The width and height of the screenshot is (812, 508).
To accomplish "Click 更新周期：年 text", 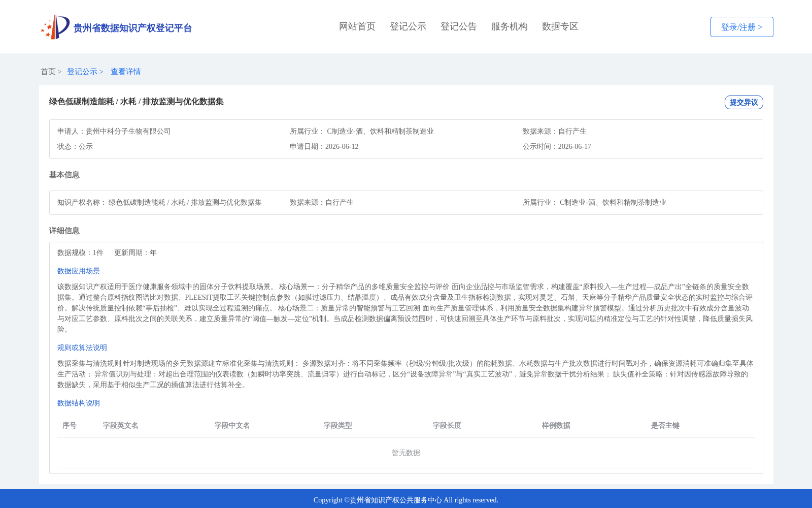I will coord(136,252).
